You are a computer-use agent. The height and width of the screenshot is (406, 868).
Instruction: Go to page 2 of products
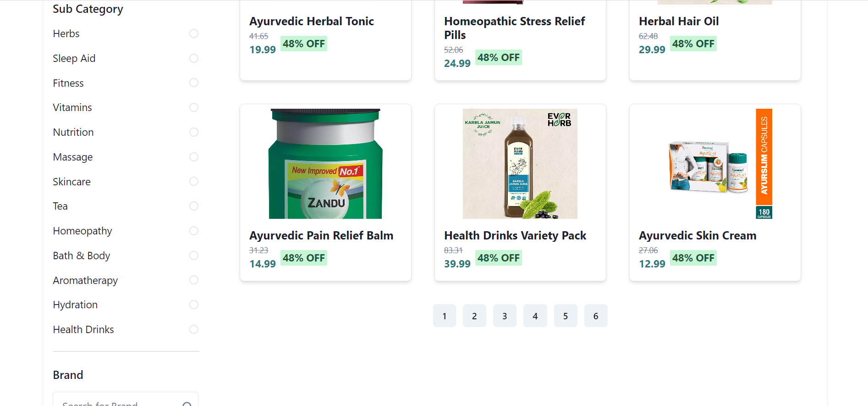474,316
